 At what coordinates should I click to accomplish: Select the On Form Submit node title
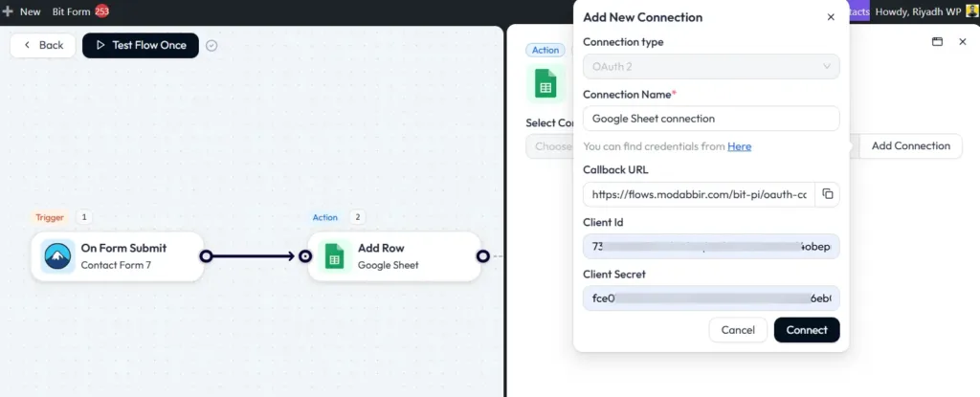point(123,248)
